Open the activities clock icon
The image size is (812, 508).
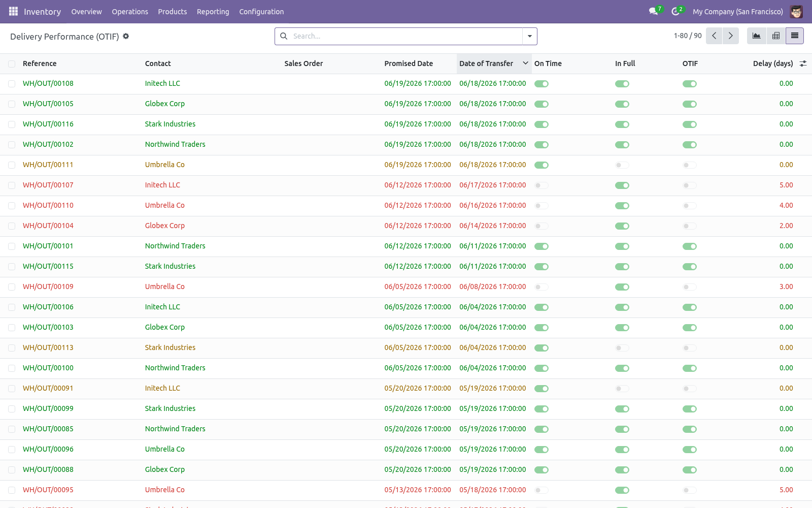[x=675, y=11]
